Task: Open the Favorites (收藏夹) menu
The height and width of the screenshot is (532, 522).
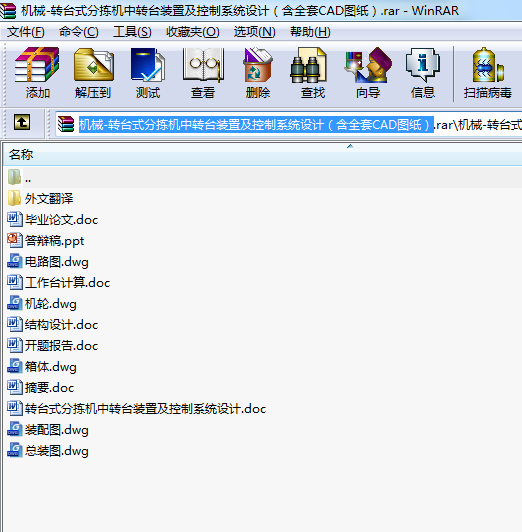Action: click(193, 32)
